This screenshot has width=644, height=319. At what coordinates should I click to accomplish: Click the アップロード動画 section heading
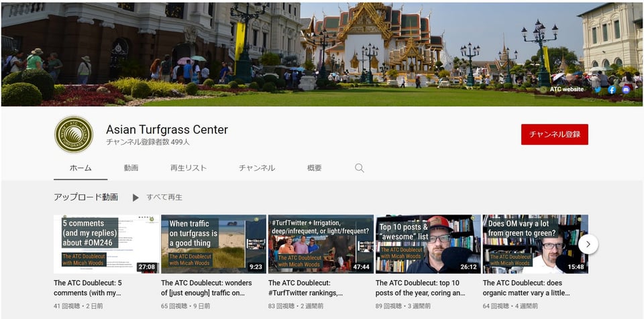coord(86,197)
